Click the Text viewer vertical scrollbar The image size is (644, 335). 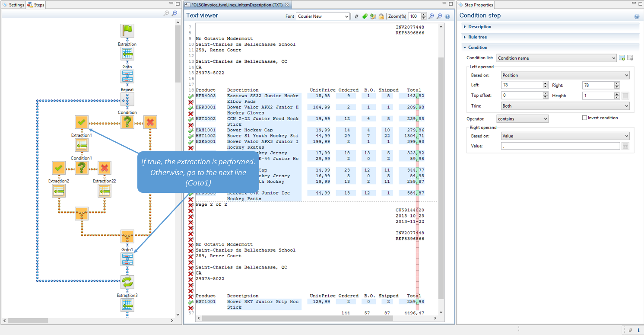coord(441,173)
